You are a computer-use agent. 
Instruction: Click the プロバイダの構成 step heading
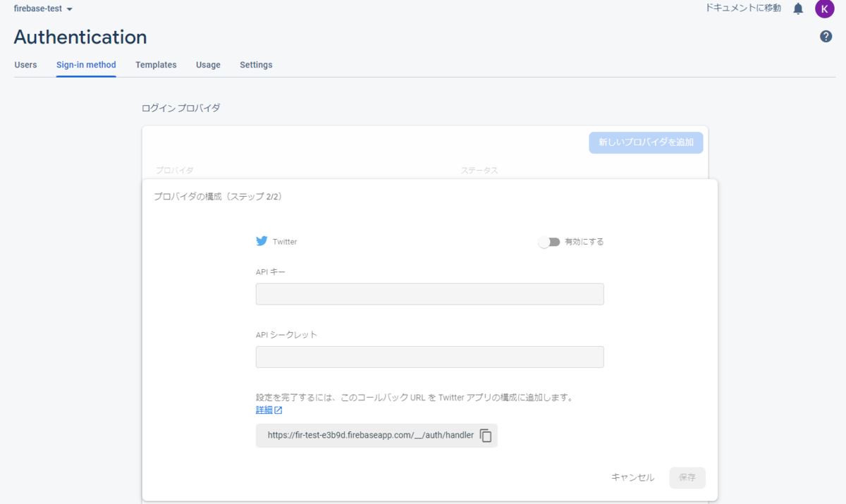coord(218,197)
